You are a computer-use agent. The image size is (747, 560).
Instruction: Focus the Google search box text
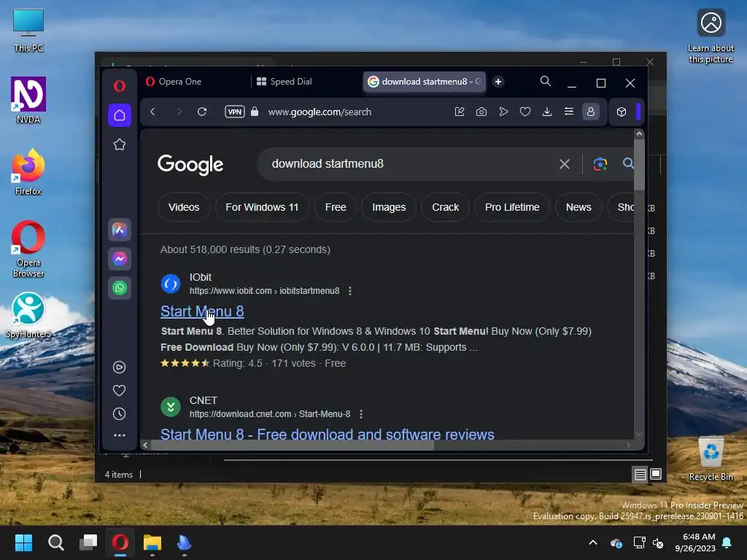[328, 164]
